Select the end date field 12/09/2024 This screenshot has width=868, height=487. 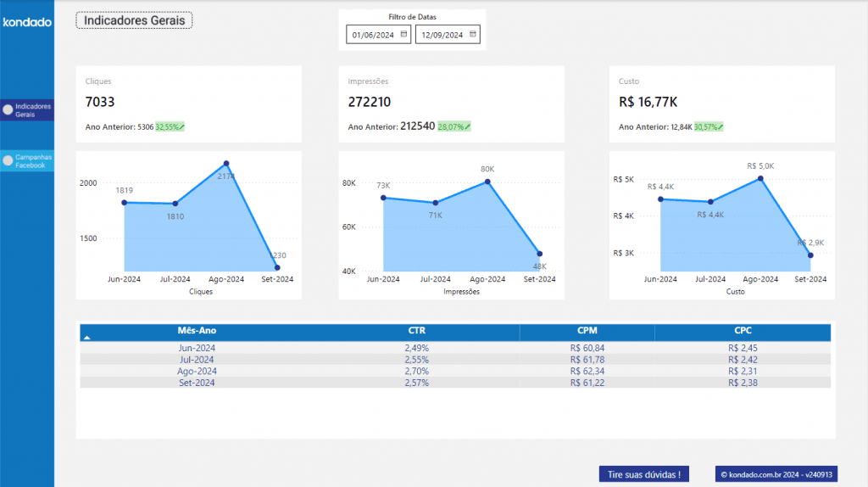(x=442, y=35)
